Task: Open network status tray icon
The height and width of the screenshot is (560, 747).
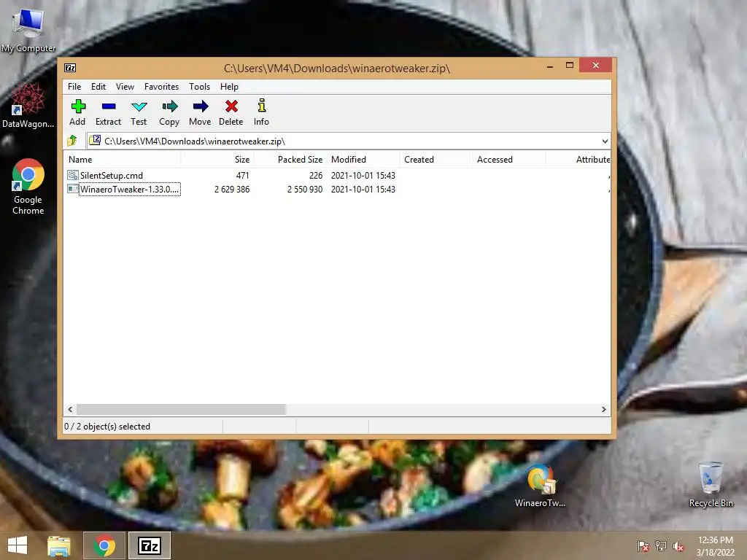Action: (661, 546)
